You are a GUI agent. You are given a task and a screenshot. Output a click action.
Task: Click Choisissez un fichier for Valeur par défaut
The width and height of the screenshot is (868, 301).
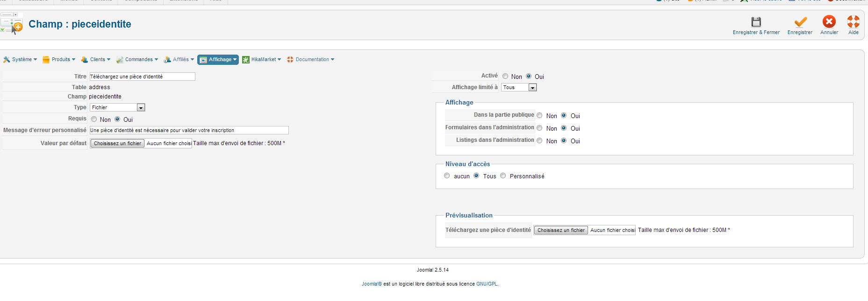click(x=117, y=143)
